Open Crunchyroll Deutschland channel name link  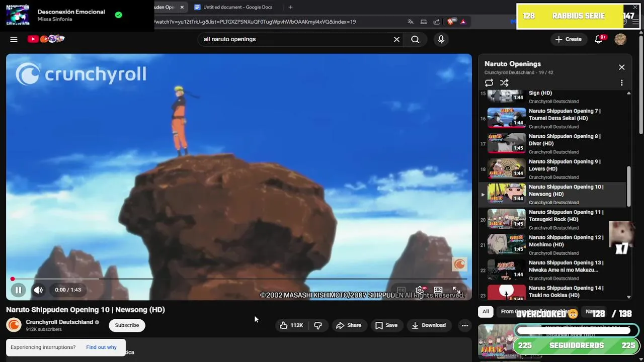(x=59, y=322)
